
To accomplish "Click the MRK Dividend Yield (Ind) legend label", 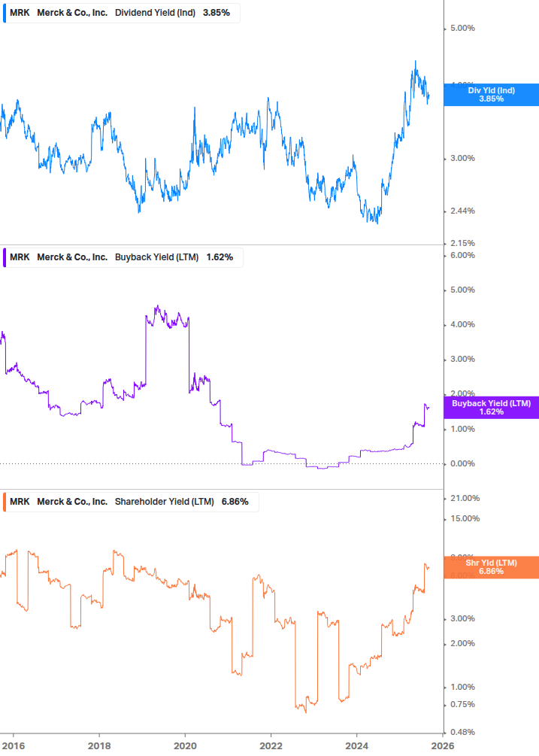I will coord(121,13).
